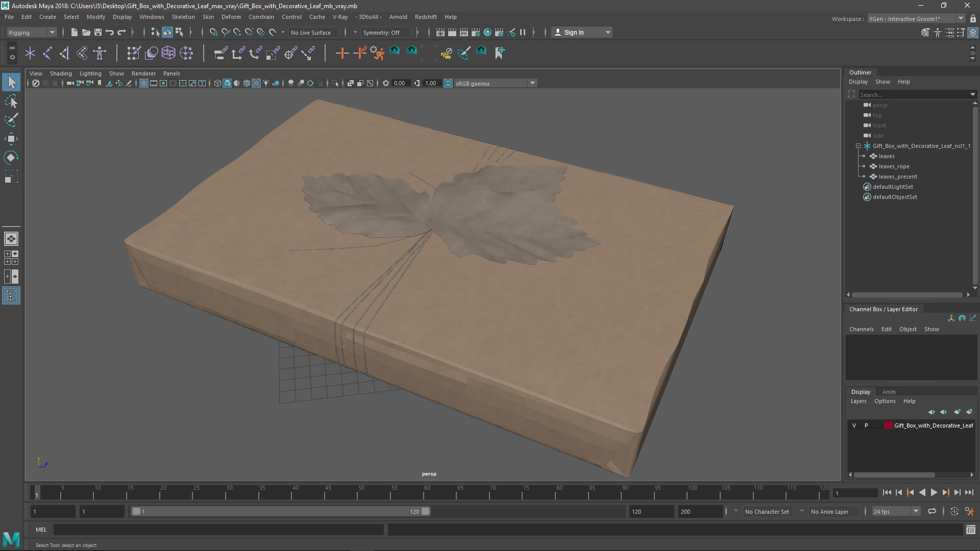Open Channel Box Channels menu
The image size is (980, 551).
tap(861, 329)
